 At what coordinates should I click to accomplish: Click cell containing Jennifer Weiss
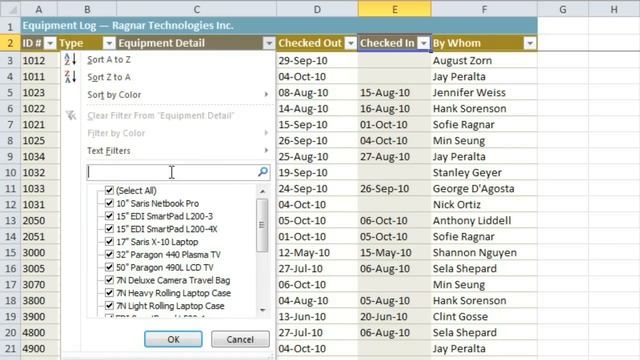484,93
